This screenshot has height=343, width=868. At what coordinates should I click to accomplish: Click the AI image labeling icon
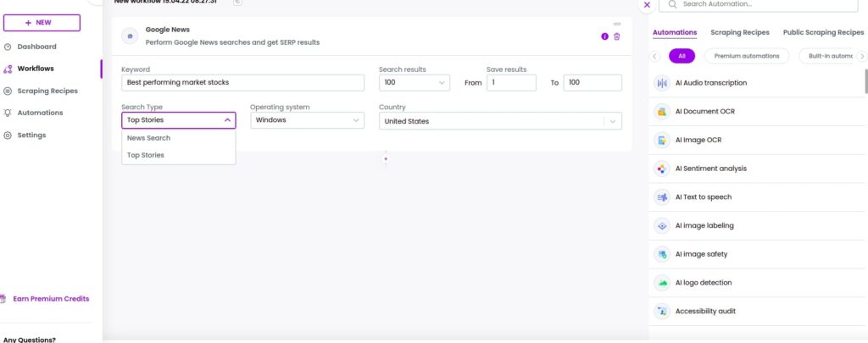pyautogui.click(x=662, y=226)
